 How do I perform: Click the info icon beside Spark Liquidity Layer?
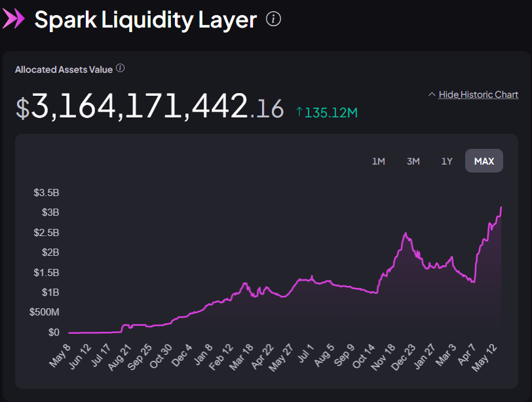[x=273, y=19]
